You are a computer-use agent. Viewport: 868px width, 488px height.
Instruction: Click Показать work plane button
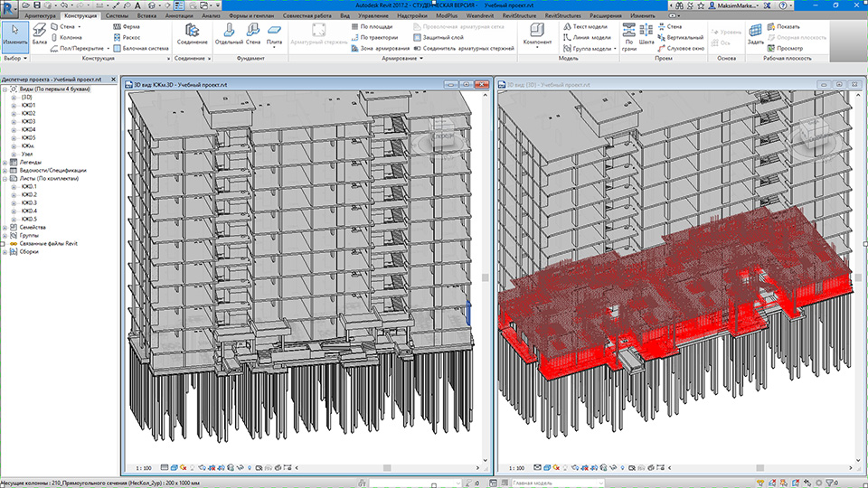782,26
